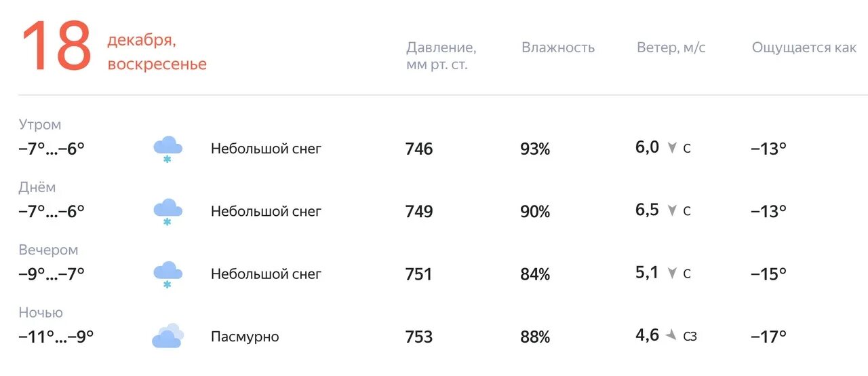The width and height of the screenshot is (868, 376).
Task: Click the evening light snow cloud icon
Action: click(x=167, y=274)
